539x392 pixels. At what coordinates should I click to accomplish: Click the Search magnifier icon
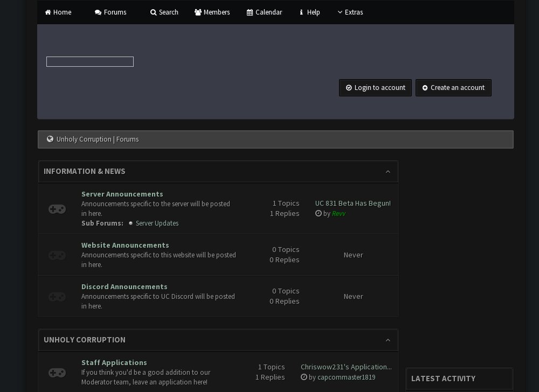tap(153, 12)
